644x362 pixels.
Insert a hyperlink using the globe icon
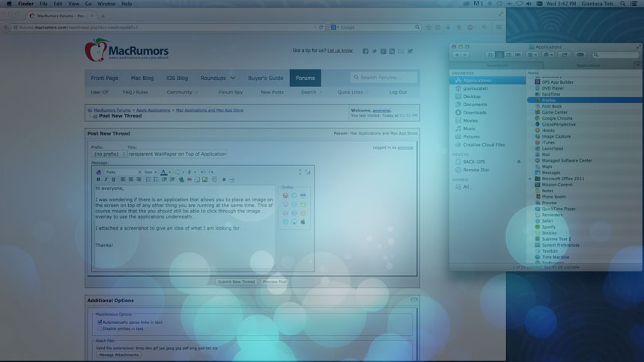click(x=181, y=180)
